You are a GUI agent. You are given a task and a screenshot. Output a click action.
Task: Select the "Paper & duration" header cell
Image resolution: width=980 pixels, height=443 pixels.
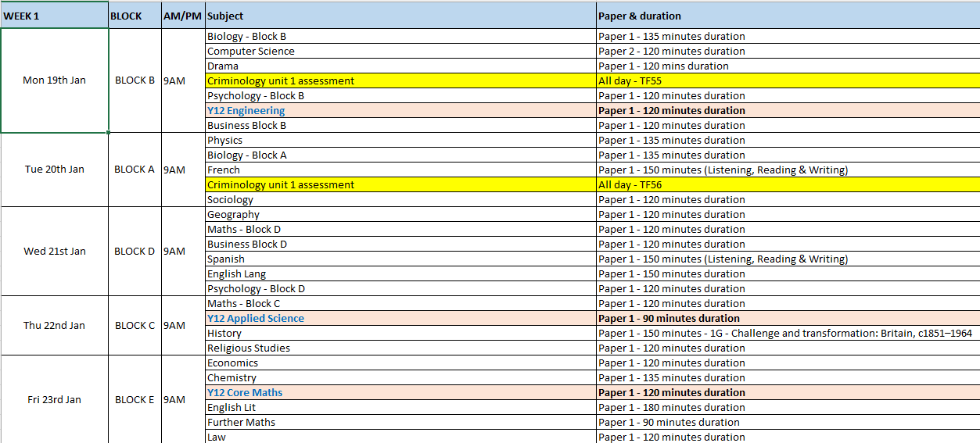[787, 16]
